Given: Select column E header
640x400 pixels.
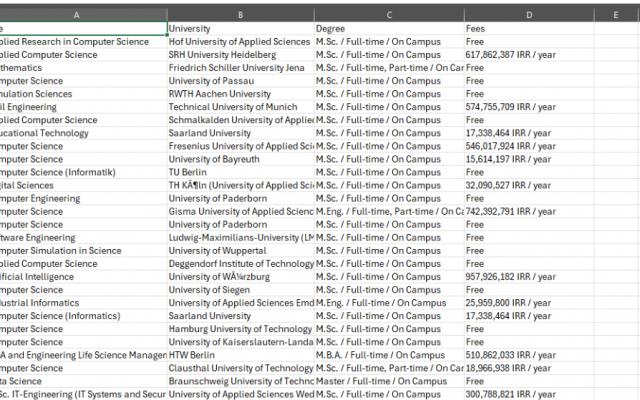Looking at the screenshot, I should (616, 15).
